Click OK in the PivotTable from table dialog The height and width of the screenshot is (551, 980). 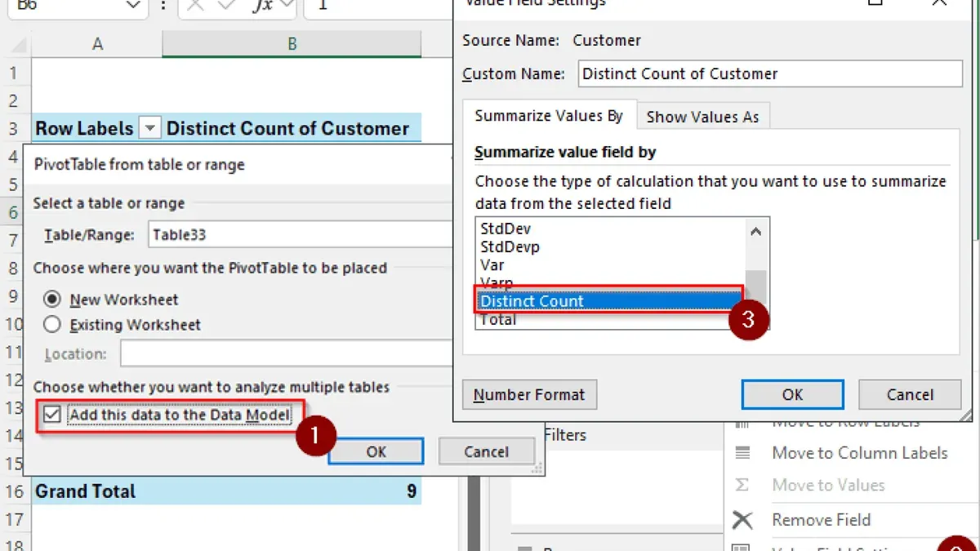[x=376, y=451]
